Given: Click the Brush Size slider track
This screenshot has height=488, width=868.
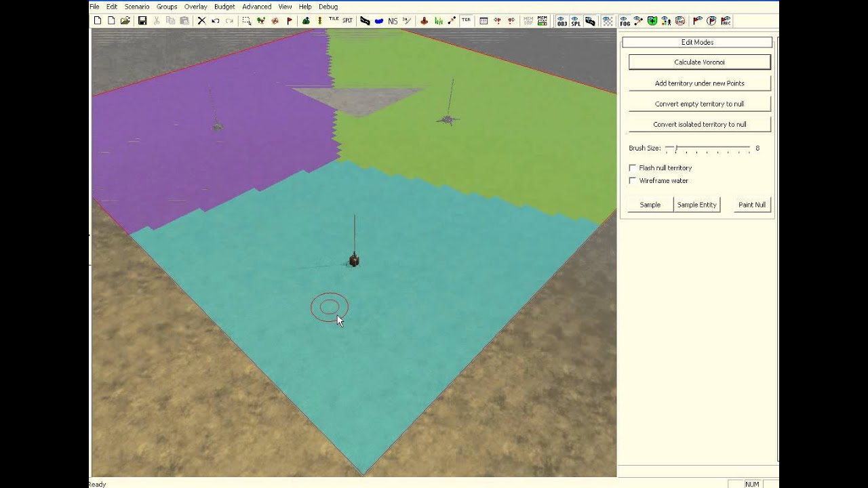Looking at the screenshot, I should coord(708,148).
